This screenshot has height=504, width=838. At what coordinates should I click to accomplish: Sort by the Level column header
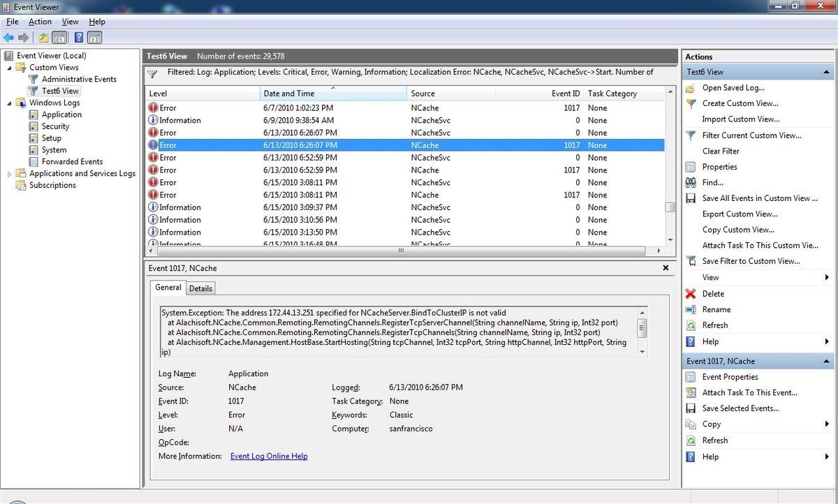click(203, 94)
